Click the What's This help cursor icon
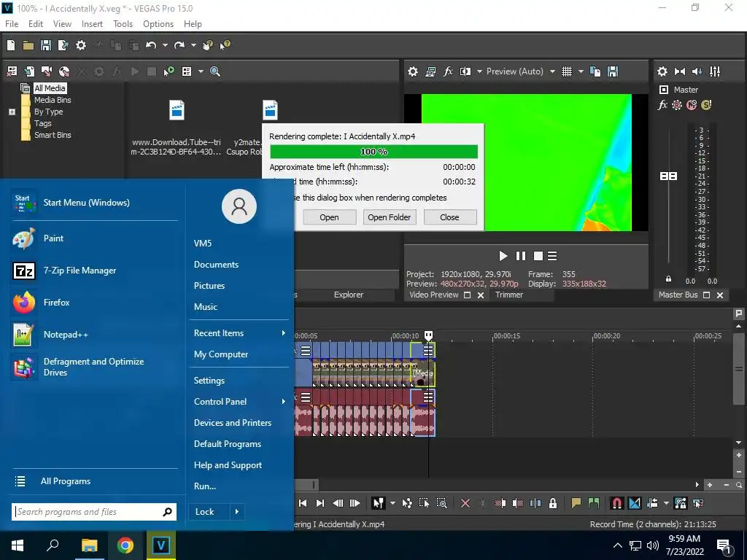 tap(225, 45)
